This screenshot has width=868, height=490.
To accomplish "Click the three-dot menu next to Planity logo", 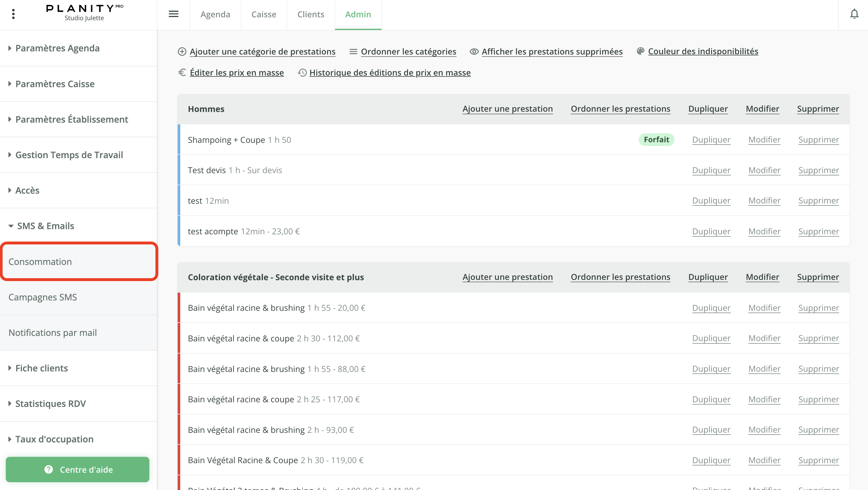I will (x=13, y=14).
